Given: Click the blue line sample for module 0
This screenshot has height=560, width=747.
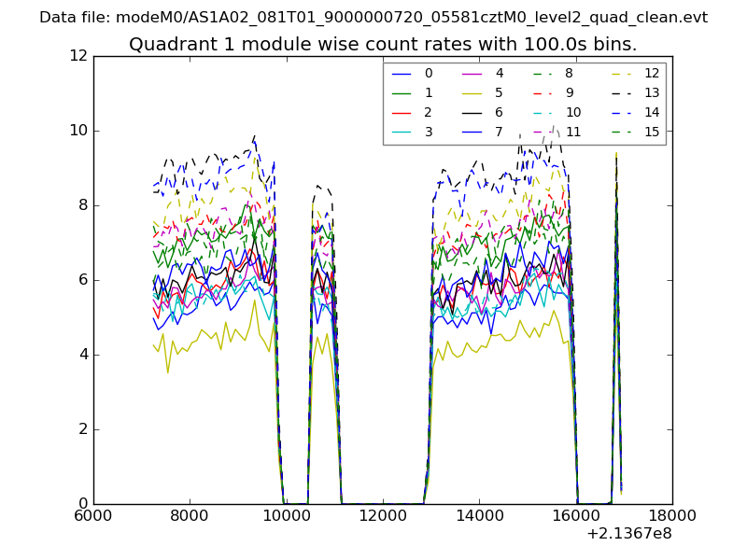Looking at the screenshot, I should point(402,74).
